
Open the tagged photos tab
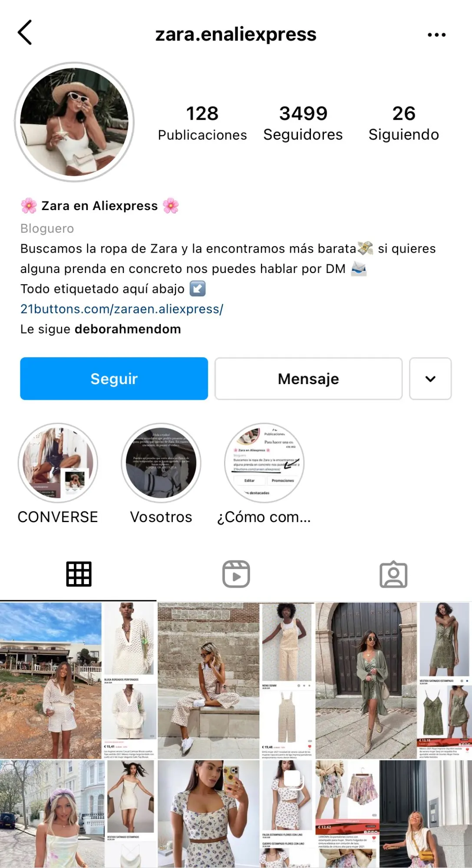[393, 574]
